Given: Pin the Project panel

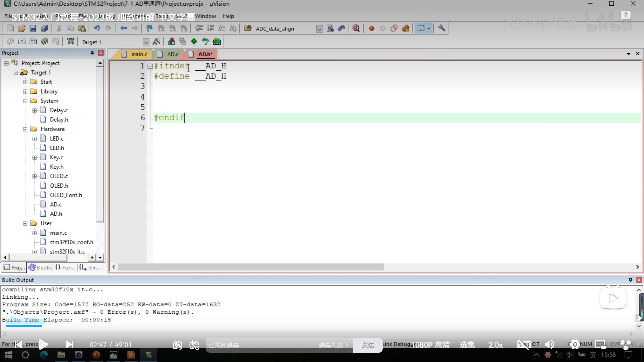Looking at the screenshot, I should 92,53.
